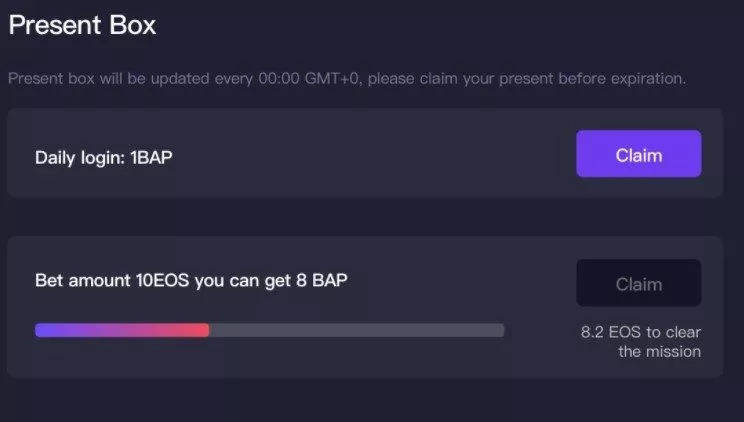Click the present box update notice text

click(347, 78)
